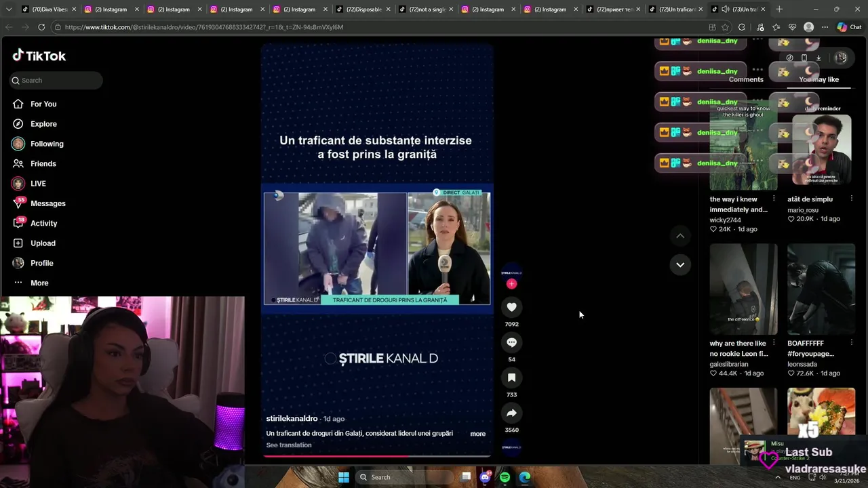Switch to the You may like tab

pos(818,79)
